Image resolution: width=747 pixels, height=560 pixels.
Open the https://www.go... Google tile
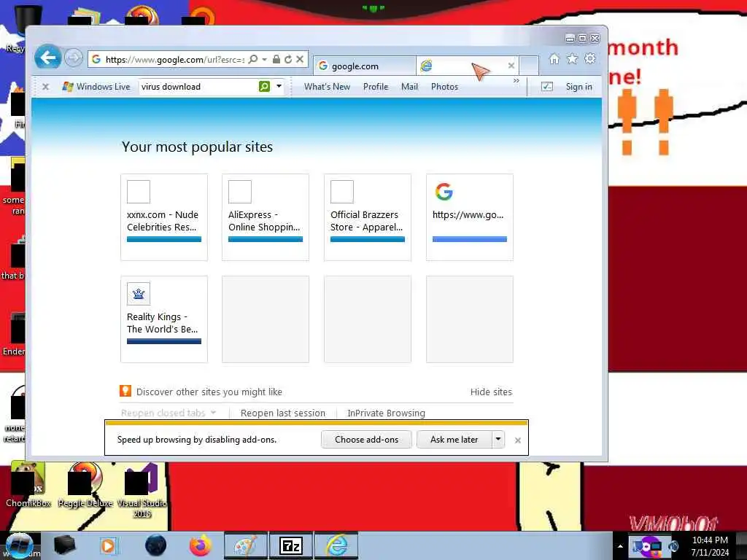(470, 217)
